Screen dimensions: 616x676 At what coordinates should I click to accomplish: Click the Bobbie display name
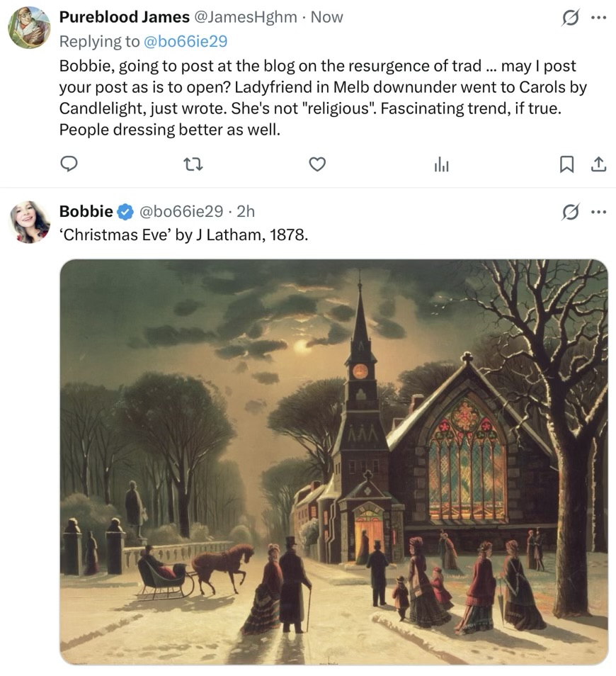point(86,211)
